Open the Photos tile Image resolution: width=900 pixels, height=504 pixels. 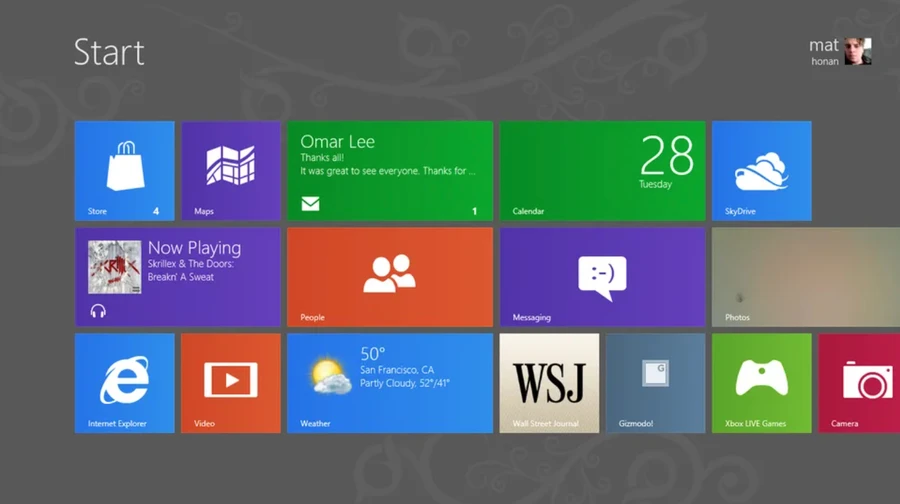tap(806, 277)
